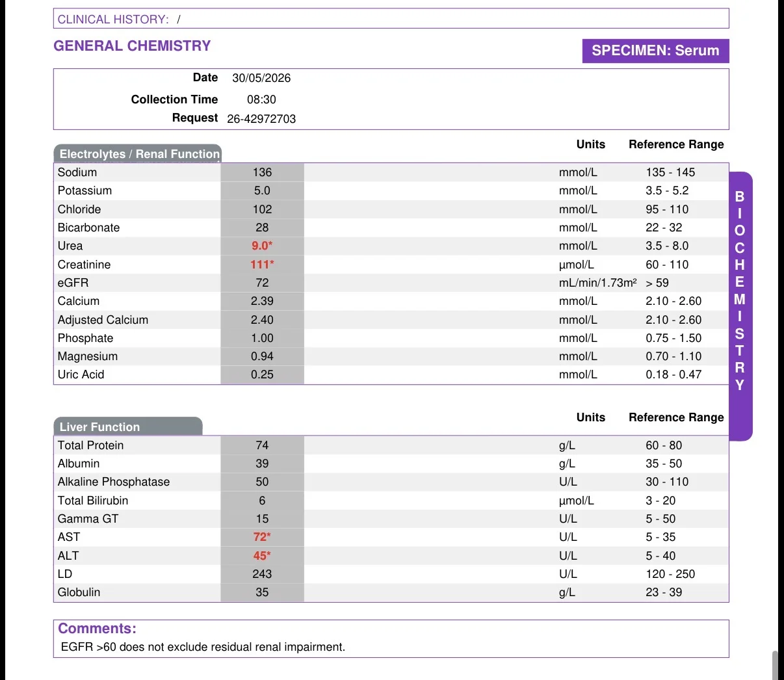Click the collection time 08:30
Viewport: 784px width, 680px height.
(261, 99)
